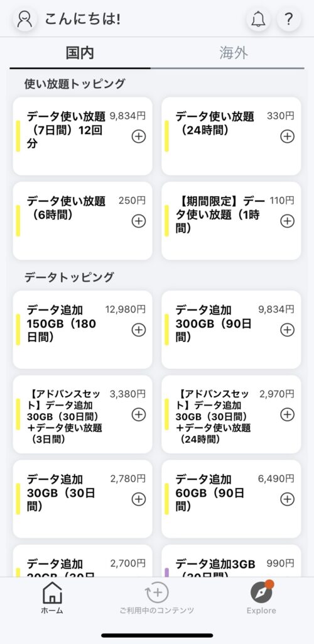Open the help question mark icon
314x644 pixels.
[x=289, y=19]
